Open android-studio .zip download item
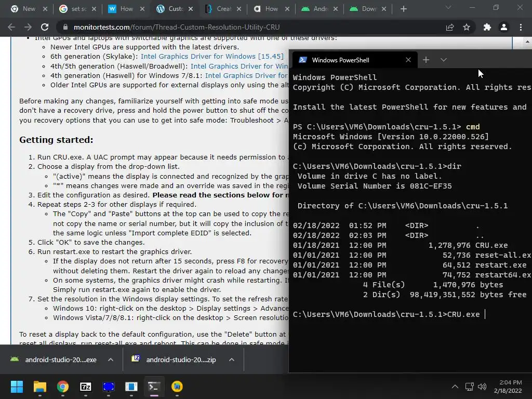 (x=175, y=360)
